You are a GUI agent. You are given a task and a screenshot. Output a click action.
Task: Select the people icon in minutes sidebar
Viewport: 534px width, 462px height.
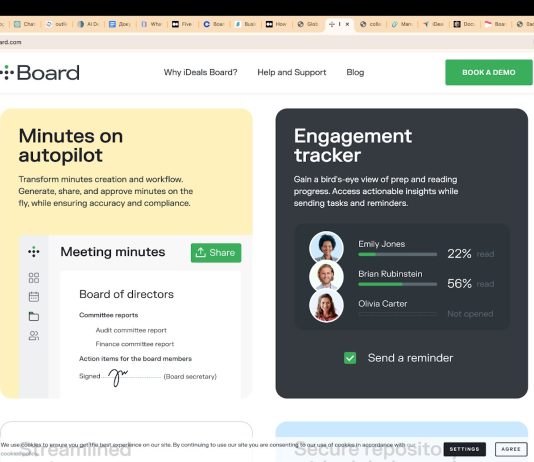34,336
